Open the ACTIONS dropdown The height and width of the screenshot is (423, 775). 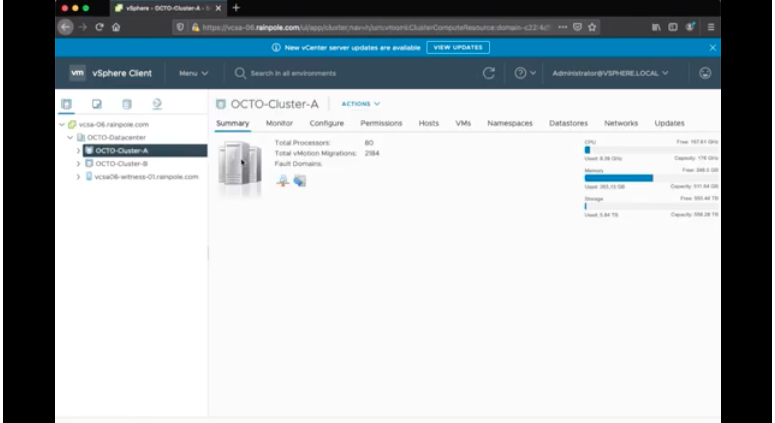361,104
